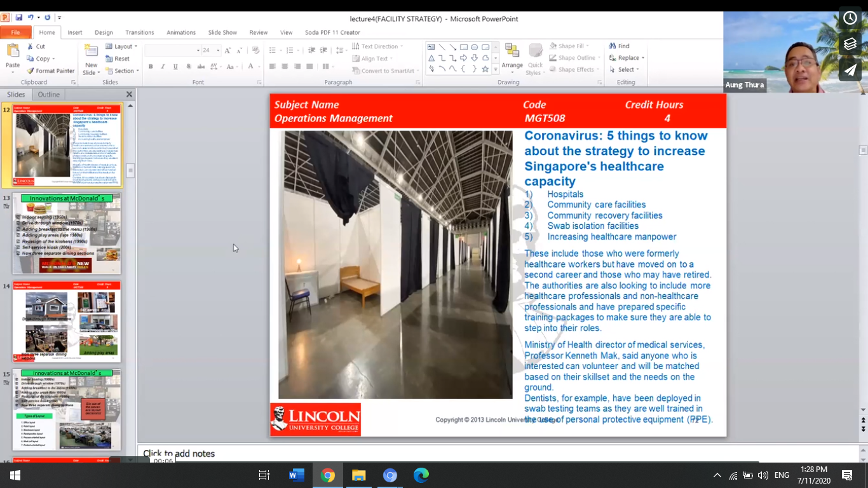The image size is (868, 488).
Task: Open the font color dropdown arrow
Action: (x=259, y=66)
